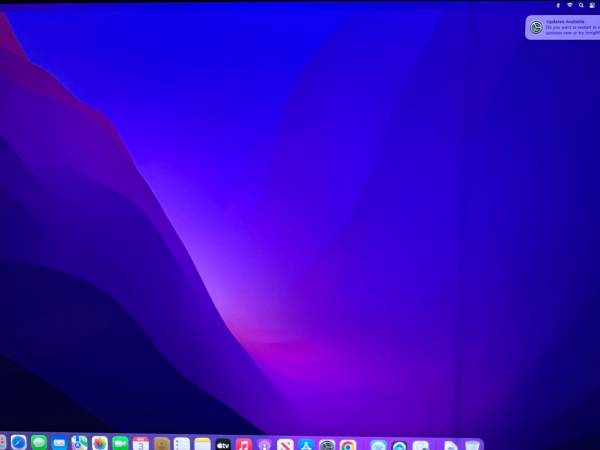Open System Preferences from the Dock

327,444
